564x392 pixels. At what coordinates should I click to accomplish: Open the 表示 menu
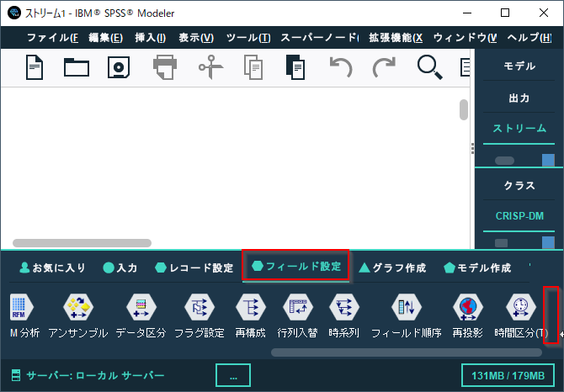[x=196, y=37]
